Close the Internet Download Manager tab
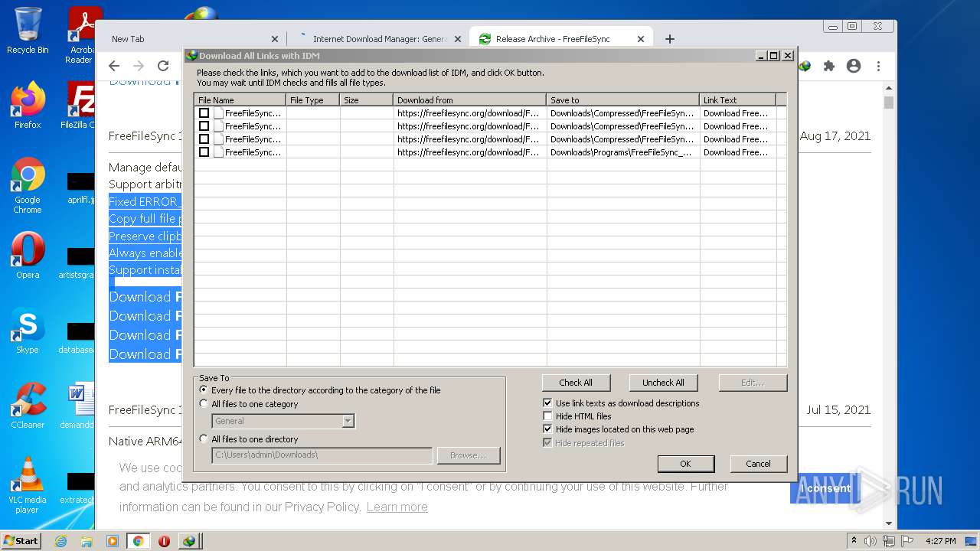The image size is (980, 551). point(457,39)
